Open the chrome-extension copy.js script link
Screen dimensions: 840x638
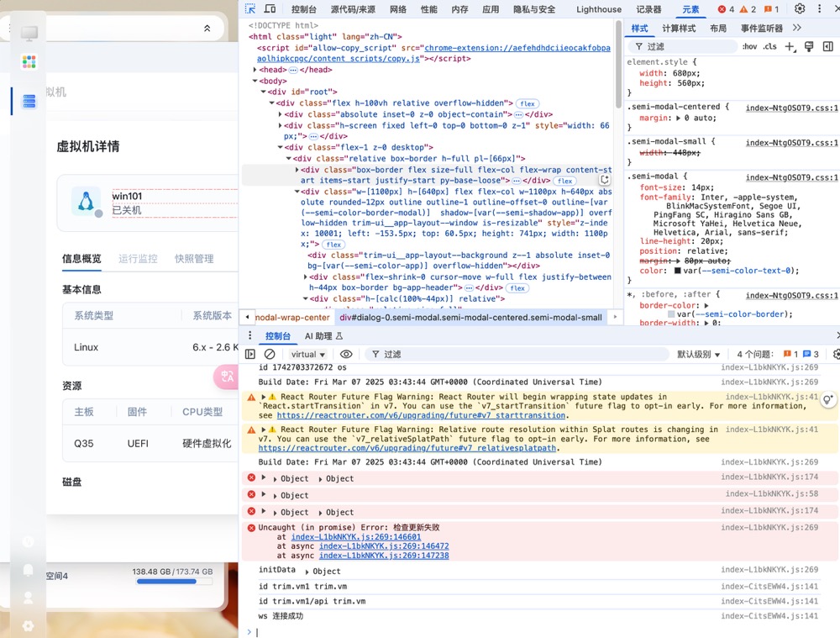click(433, 53)
